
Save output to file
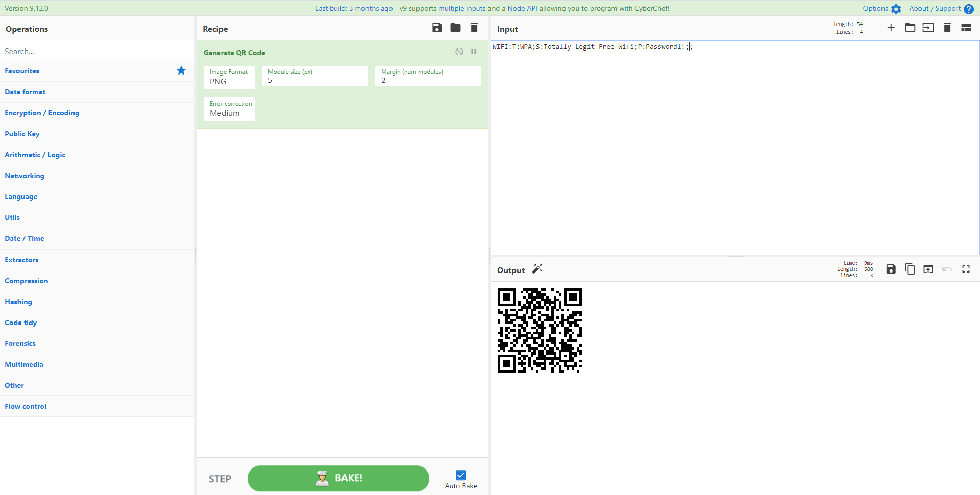tap(891, 269)
